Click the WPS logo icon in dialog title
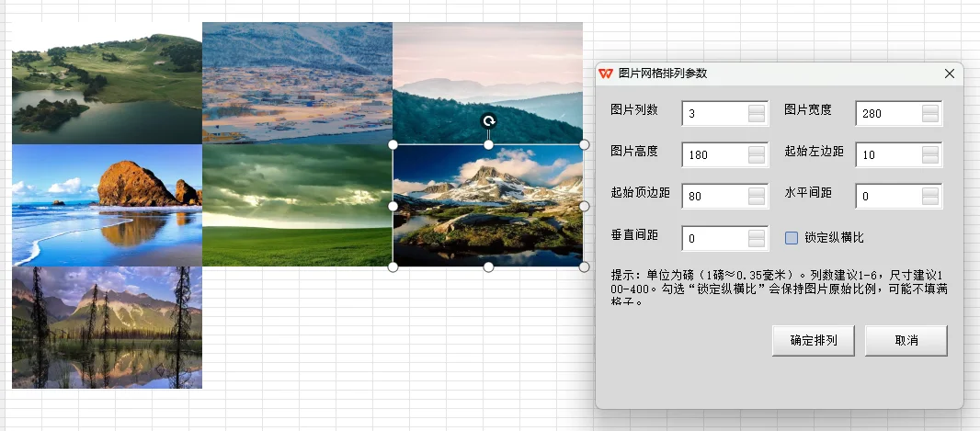Viewport: 980px width, 431px height. point(606,74)
